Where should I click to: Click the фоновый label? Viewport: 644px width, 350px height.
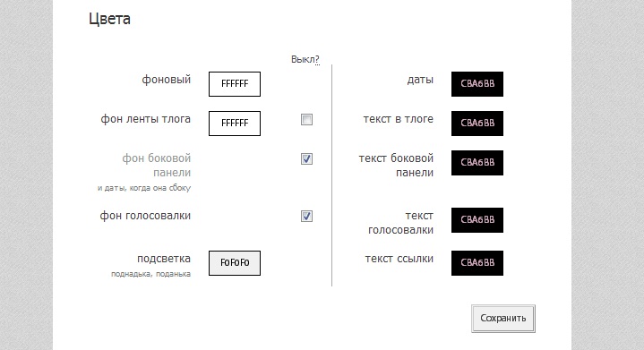(x=167, y=80)
